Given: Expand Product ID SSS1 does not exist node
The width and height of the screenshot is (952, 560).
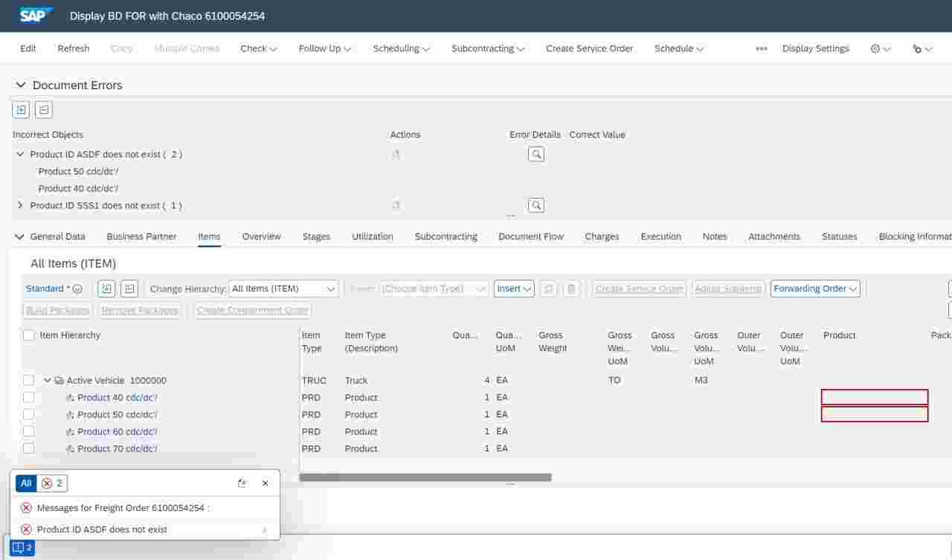Looking at the screenshot, I should (x=20, y=205).
